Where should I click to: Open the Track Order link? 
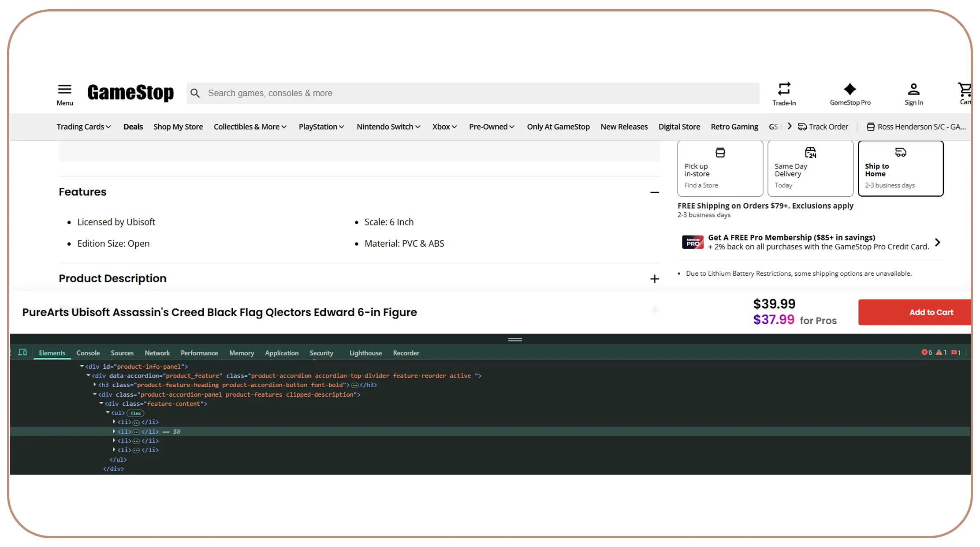[x=823, y=127]
